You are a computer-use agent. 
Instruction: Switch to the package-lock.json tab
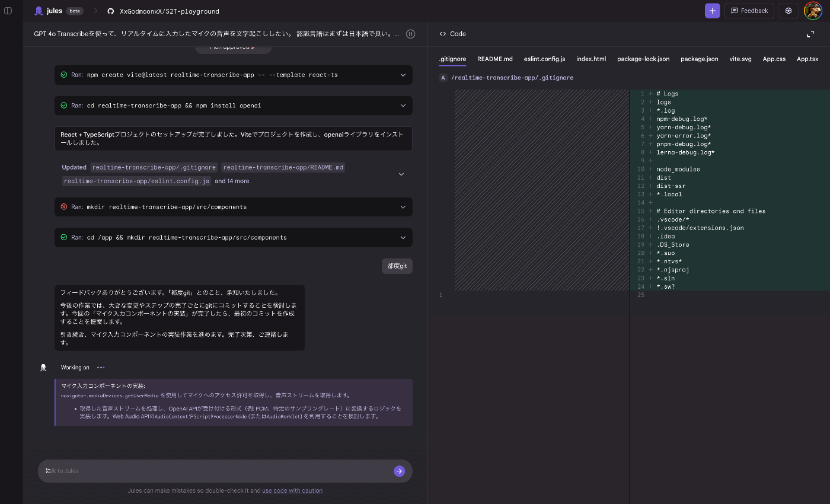coord(643,59)
